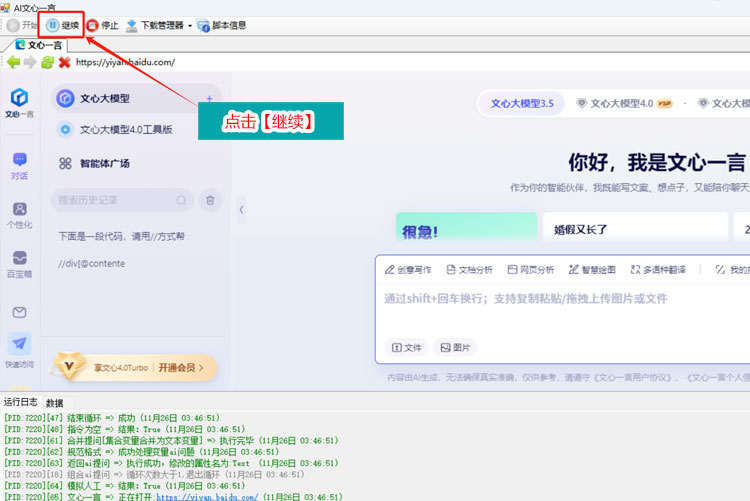This screenshot has height=501, width=750.
Task: Click the mail envelope sidebar icon
Action: [x=20, y=312]
